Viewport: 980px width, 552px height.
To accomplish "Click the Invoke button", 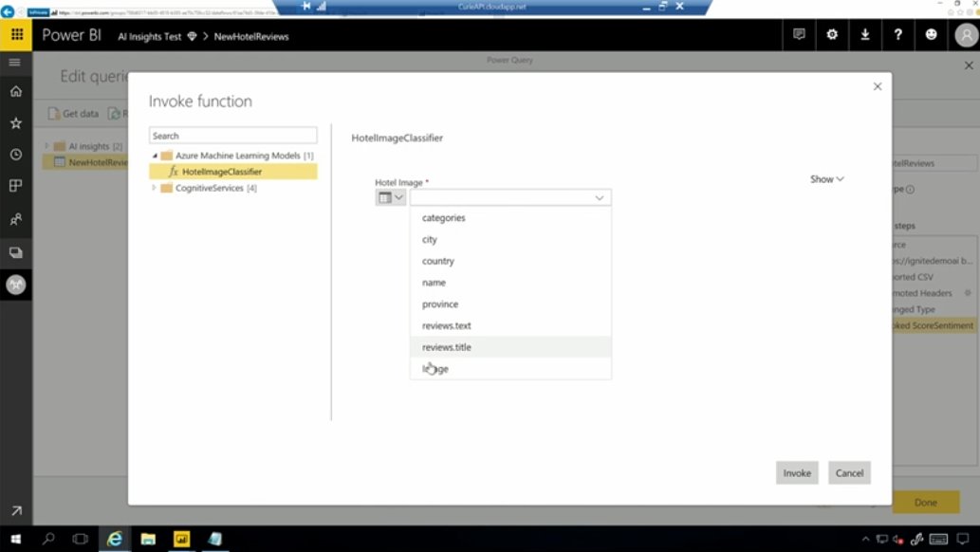I will pos(796,472).
